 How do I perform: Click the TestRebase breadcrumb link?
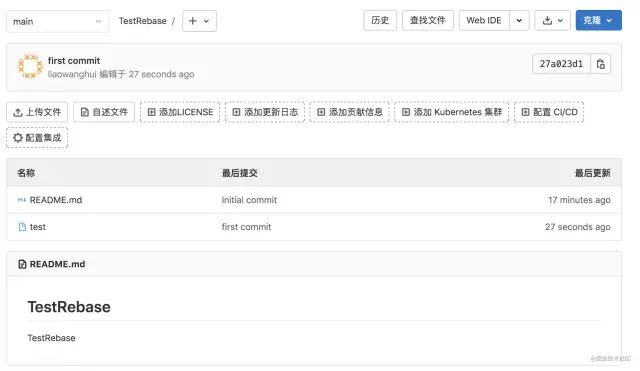pos(142,21)
